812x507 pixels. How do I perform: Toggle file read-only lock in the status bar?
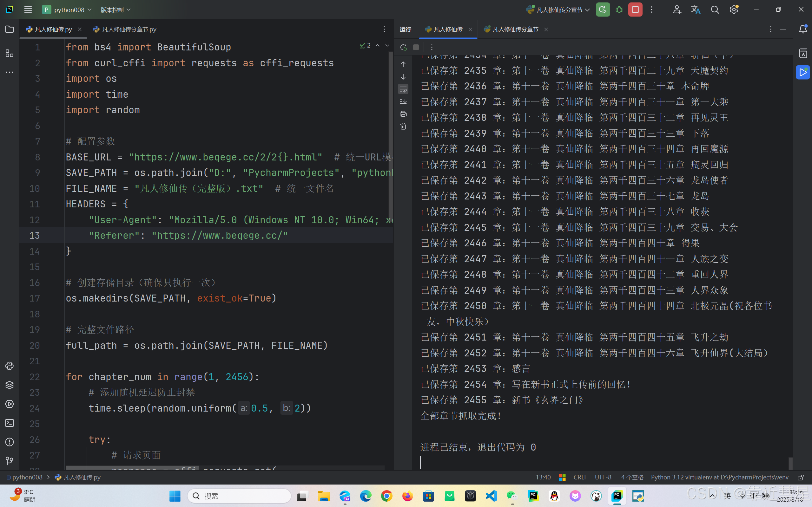[x=801, y=477]
